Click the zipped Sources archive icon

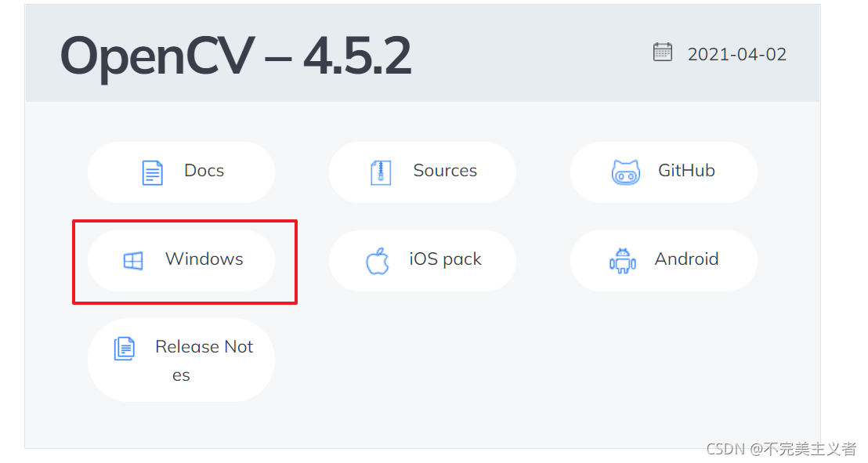381,173
